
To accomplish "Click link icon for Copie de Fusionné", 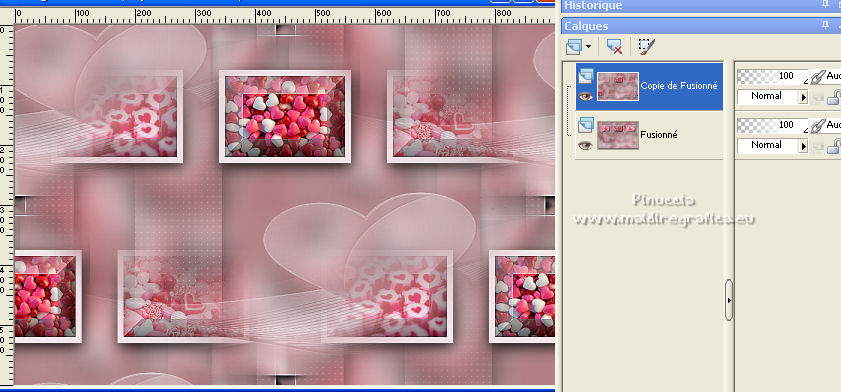I will tap(817, 77).
